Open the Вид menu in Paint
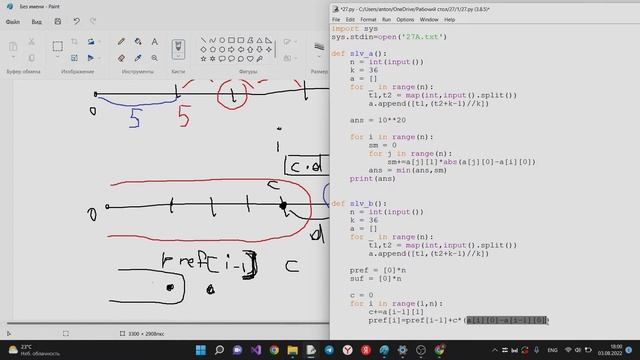 tap(36, 22)
